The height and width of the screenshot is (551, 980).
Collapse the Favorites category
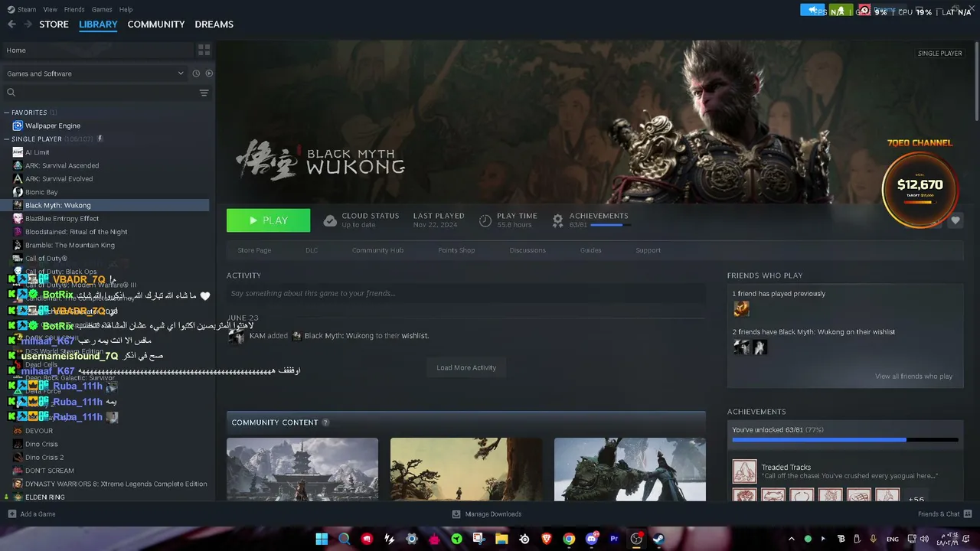(x=7, y=112)
